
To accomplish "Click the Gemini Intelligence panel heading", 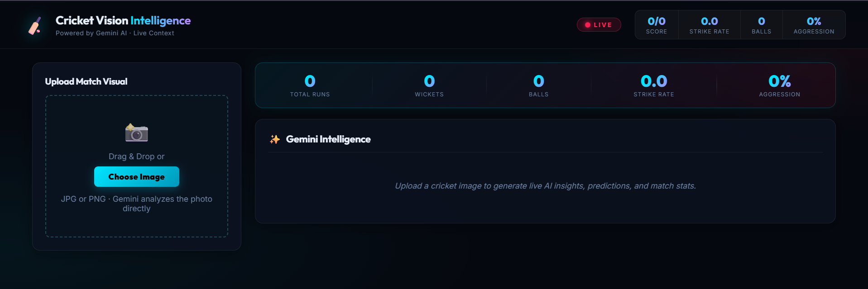I will pyautogui.click(x=328, y=139).
